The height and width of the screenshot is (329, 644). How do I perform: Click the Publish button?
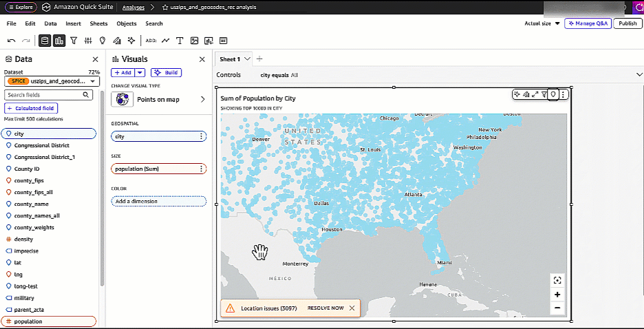(x=627, y=23)
